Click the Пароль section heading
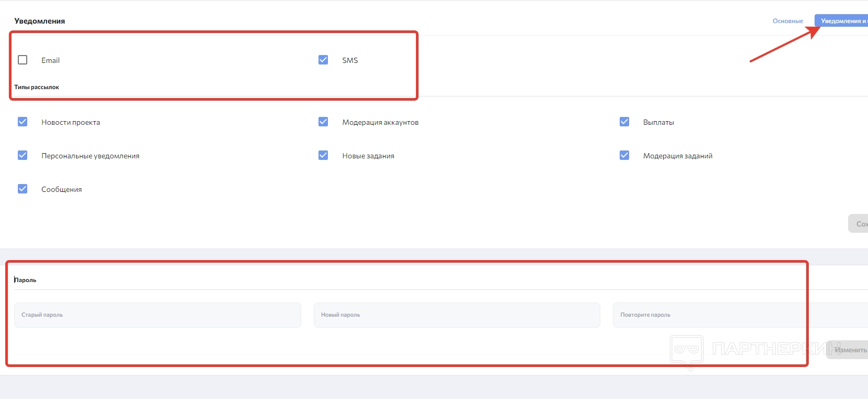This screenshot has width=868, height=399. click(x=25, y=280)
